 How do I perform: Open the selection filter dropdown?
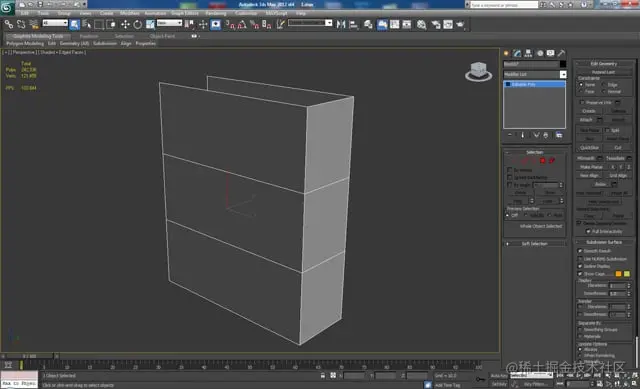click(55, 23)
